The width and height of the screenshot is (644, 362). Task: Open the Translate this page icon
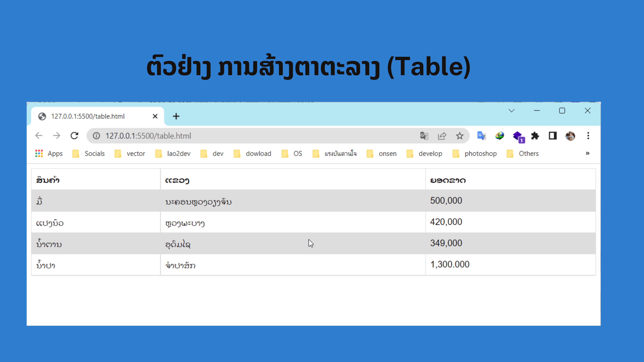(424, 136)
